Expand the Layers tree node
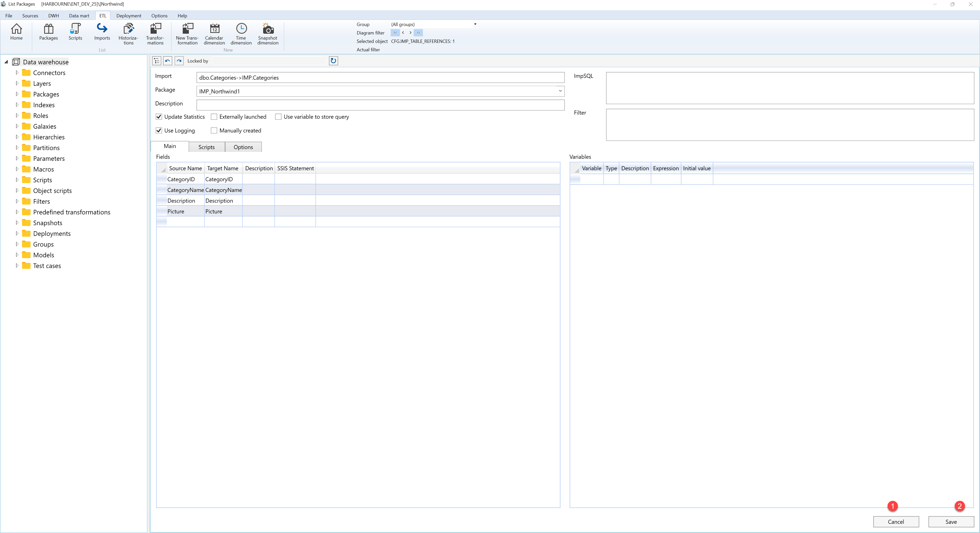The width and height of the screenshot is (980, 533). pyautogui.click(x=17, y=83)
